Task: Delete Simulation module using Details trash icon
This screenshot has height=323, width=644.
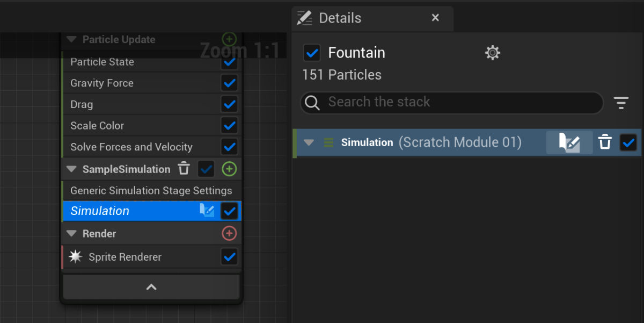Action: point(605,143)
